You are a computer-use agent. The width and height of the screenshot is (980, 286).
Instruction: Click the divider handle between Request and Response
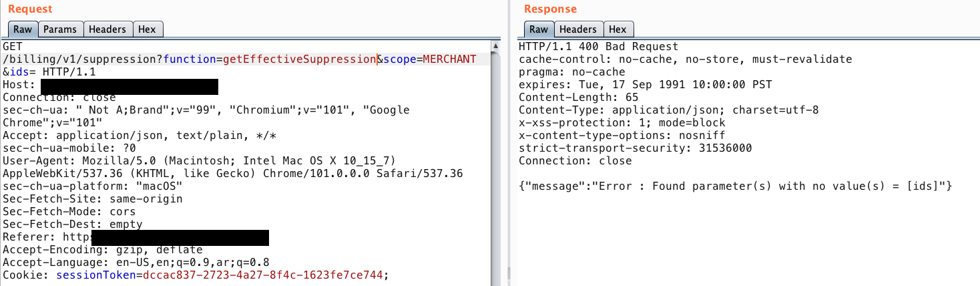coord(509,273)
